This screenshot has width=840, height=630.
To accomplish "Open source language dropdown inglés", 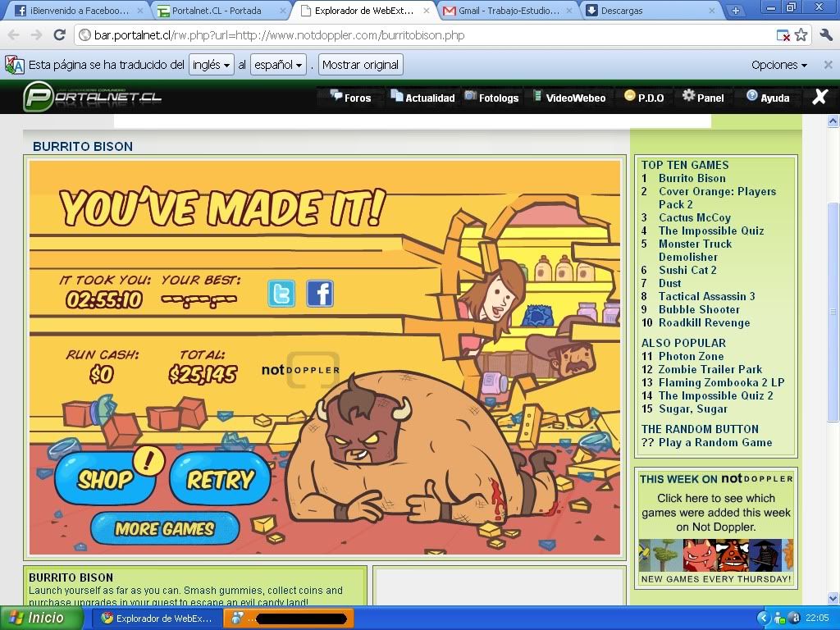I will pyautogui.click(x=211, y=65).
